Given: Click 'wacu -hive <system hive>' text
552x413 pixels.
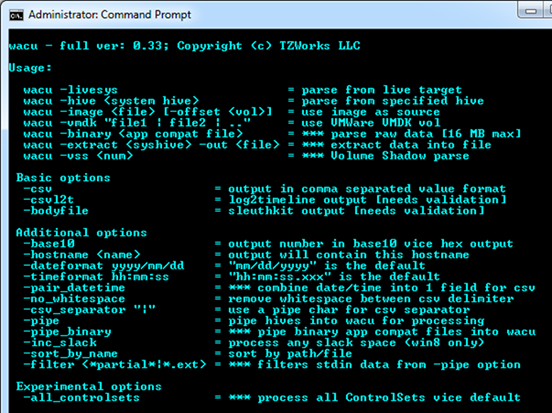Looking at the screenshot, I should point(111,101).
